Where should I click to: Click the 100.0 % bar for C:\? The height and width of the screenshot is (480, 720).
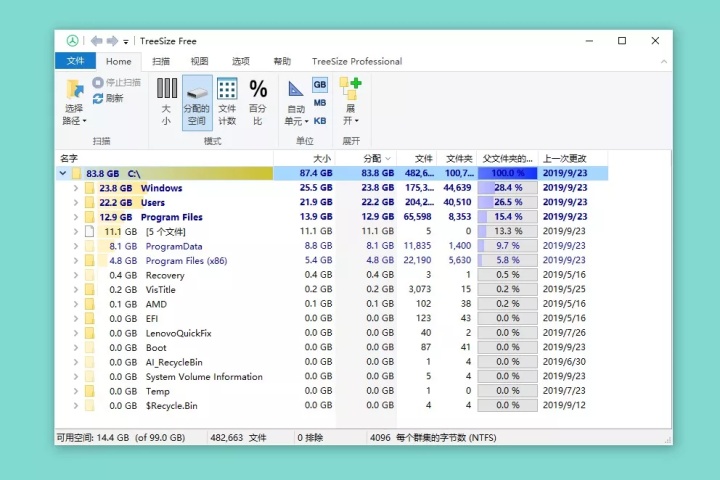(507, 173)
